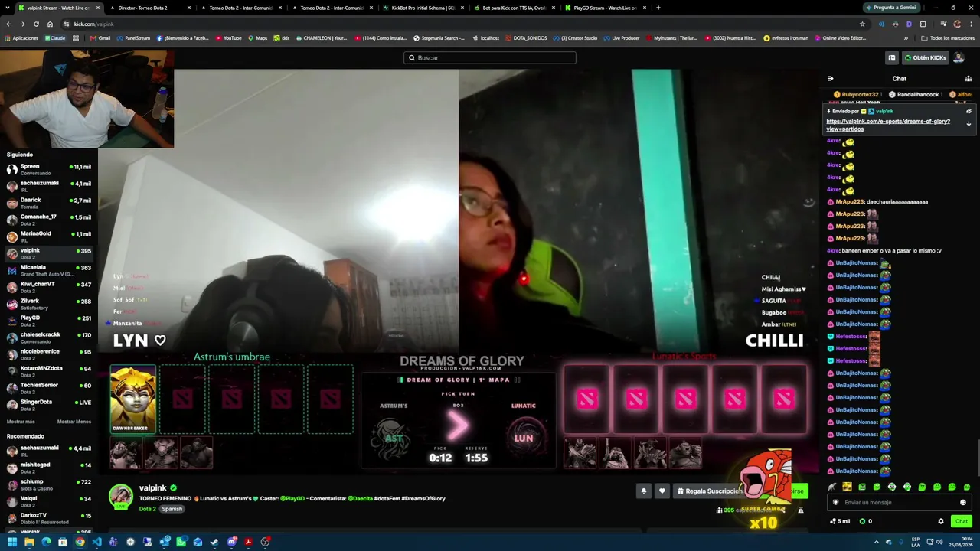
Task: Open Todos los marcadores folder
Action: [x=948, y=37]
